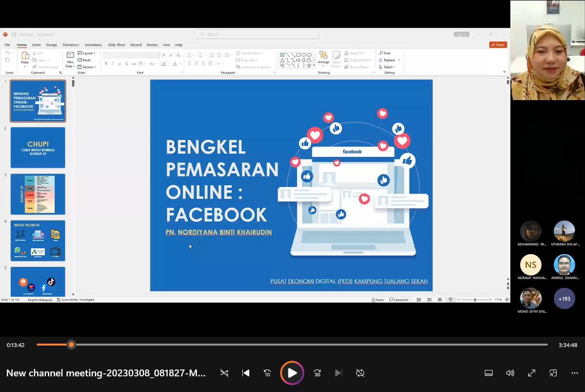Click the Sign in button
Viewport: 585px width, 392px height.
(x=461, y=34)
